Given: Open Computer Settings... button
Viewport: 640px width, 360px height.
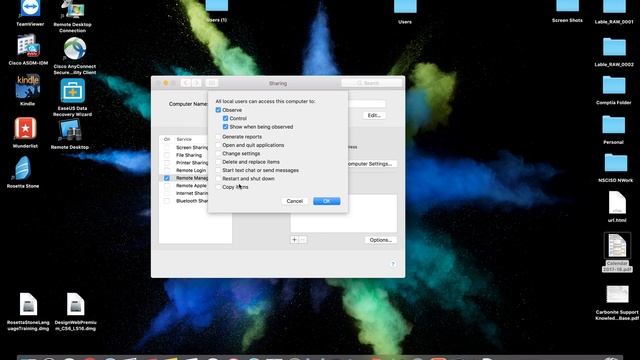Looking at the screenshot, I should pos(371,164).
